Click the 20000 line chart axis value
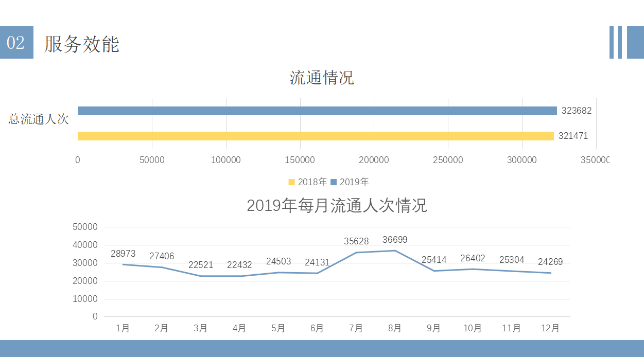This screenshot has height=357, width=644. tap(85, 281)
